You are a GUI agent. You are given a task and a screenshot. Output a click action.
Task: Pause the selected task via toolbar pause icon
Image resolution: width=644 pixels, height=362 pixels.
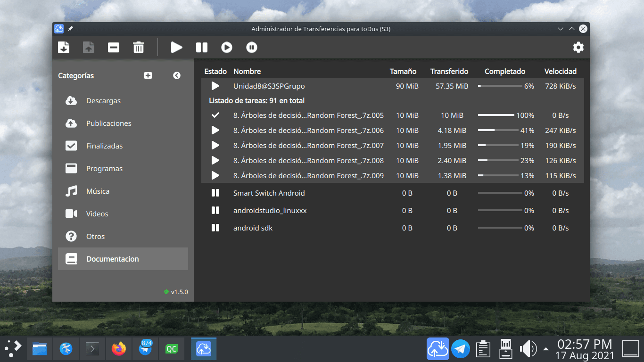pyautogui.click(x=202, y=47)
